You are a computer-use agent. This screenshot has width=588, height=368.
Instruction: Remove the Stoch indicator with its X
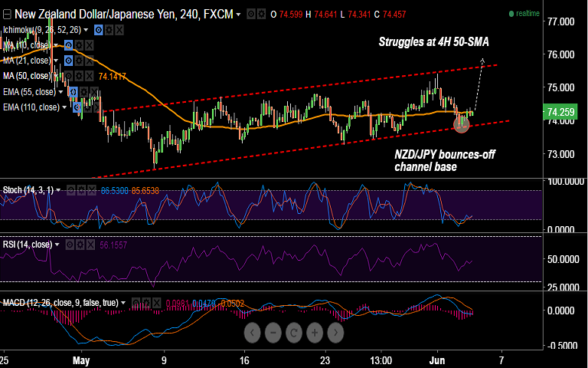pyautogui.click(x=92, y=191)
